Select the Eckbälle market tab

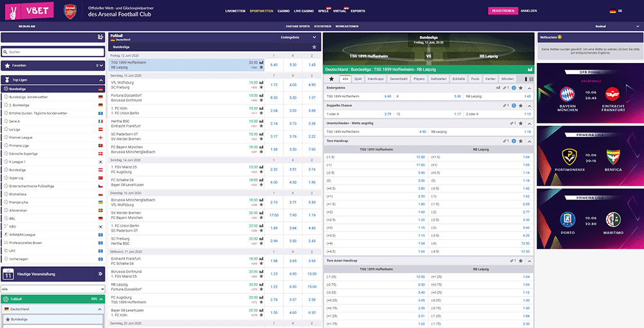pos(459,78)
